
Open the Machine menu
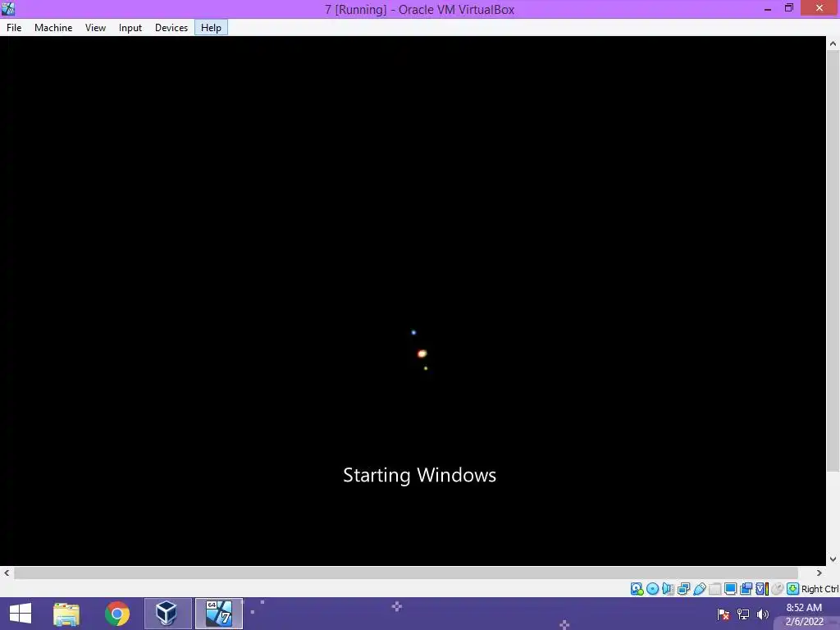tap(53, 28)
